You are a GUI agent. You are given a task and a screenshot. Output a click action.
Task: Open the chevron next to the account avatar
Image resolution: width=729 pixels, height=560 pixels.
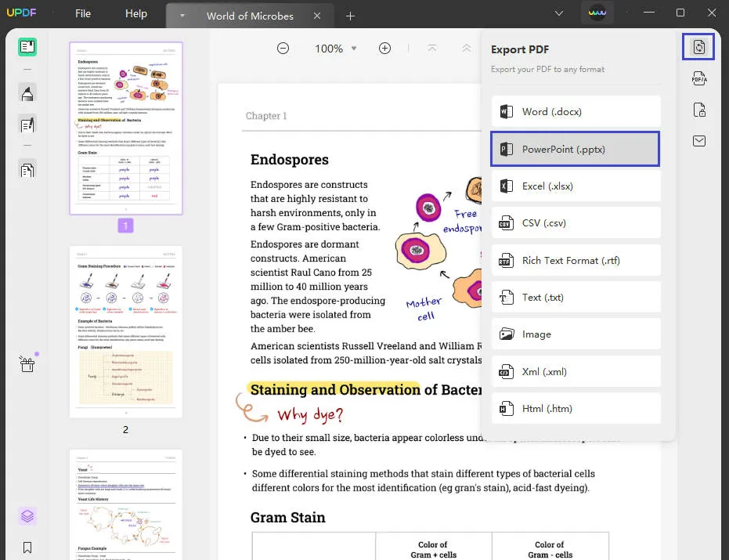click(559, 13)
